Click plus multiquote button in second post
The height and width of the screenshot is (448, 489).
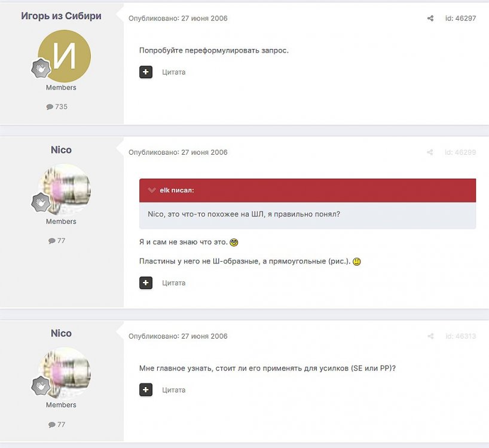click(146, 283)
